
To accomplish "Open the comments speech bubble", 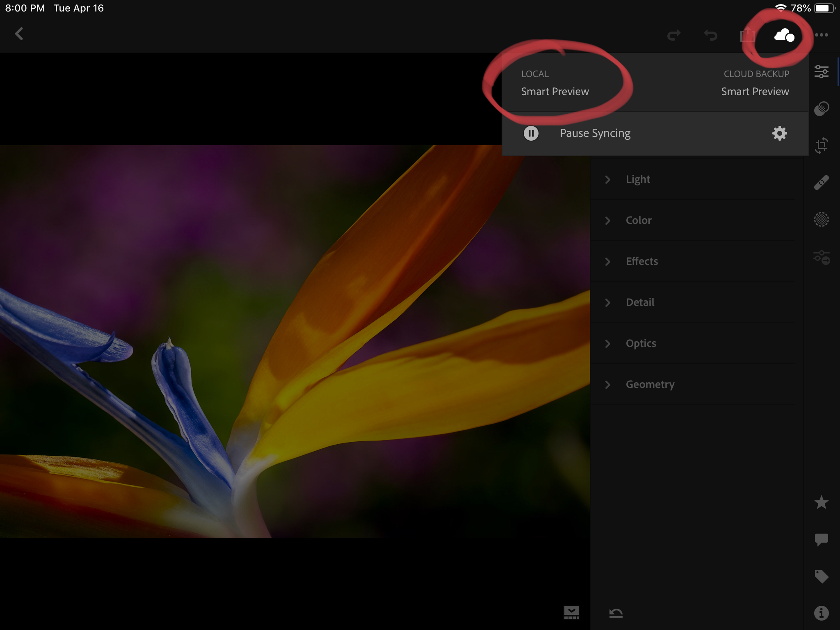I will pyautogui.click(x=822, y=540).
